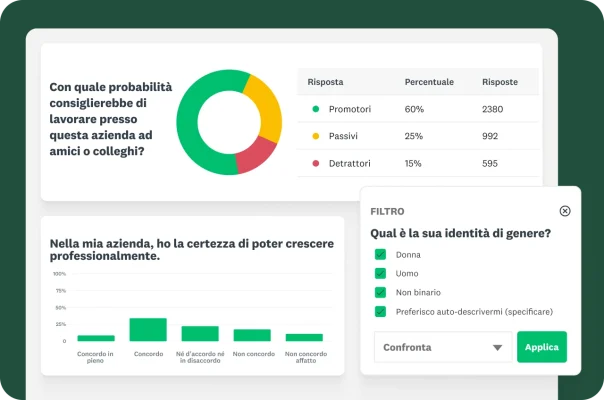
Task: Click the gender identity question title
Action: pos(460,233)
